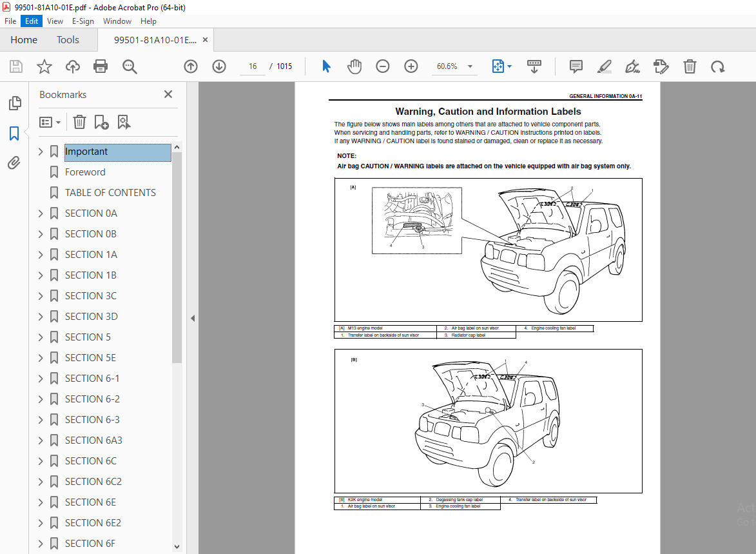Image resolution: width=756 pixels, height=554 pixels.
Task: Click the fit page view icon
Action: pyautogui.click(x=498, y=66)
